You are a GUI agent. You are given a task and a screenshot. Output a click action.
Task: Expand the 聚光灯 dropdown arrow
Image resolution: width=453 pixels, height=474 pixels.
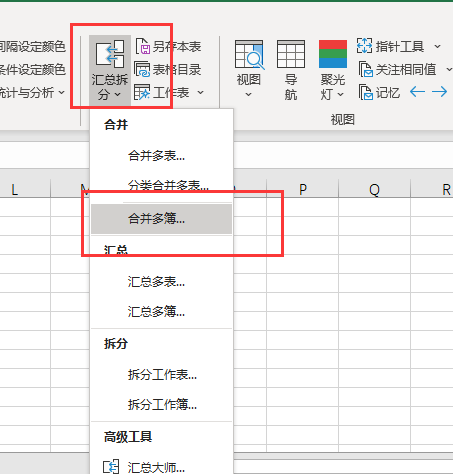coord(340,95)
